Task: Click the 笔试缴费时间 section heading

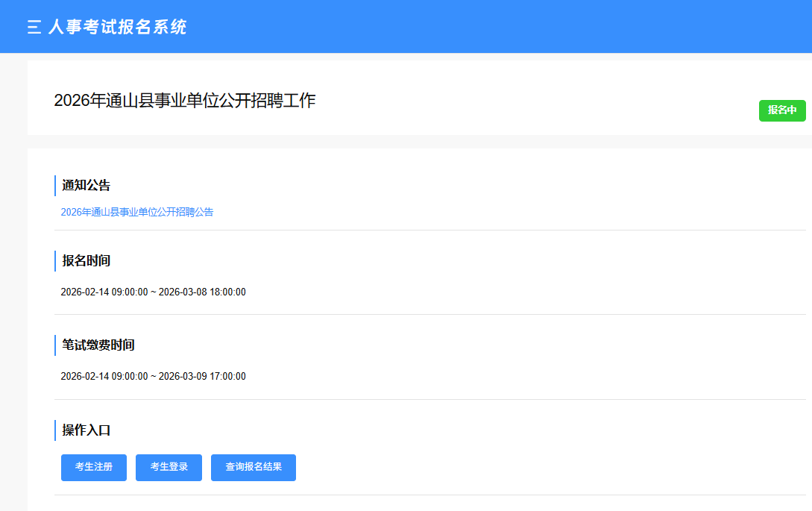Action: (x=98, y=345)
